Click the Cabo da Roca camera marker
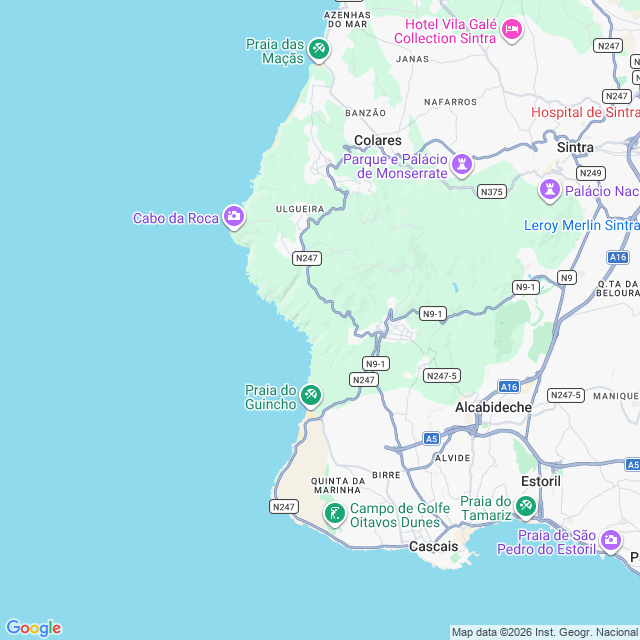Screen dimensions: 640x640 pyautogui.click(x=234, y=216)
